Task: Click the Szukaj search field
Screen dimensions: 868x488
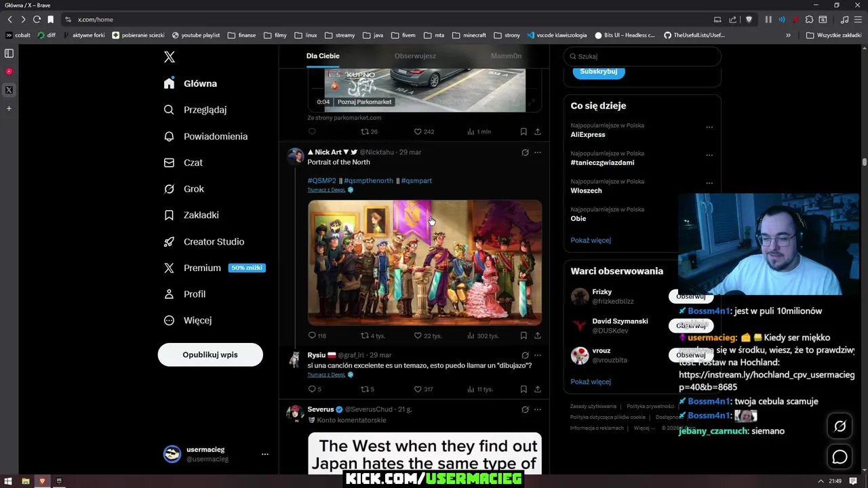Action: coord(642,56)
